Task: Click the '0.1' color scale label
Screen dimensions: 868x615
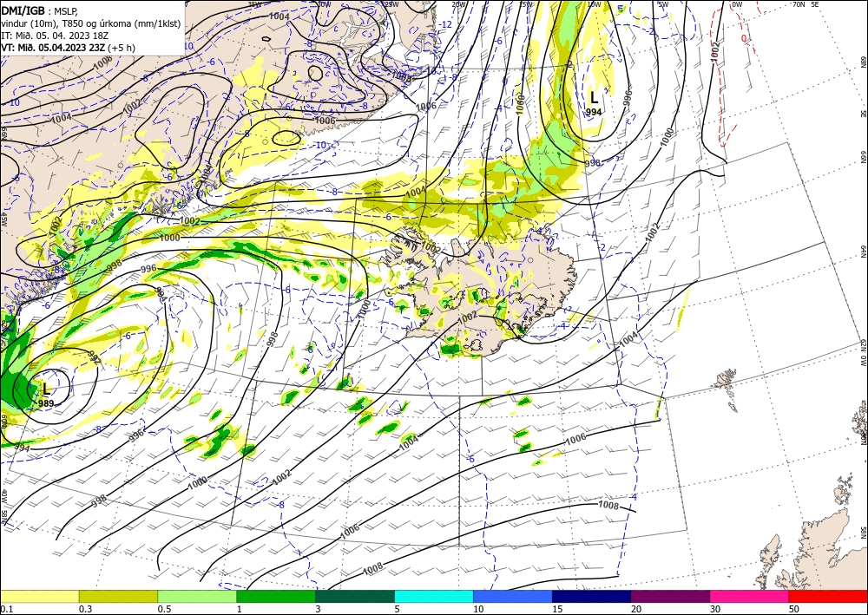Action: [x=7, y=609]
